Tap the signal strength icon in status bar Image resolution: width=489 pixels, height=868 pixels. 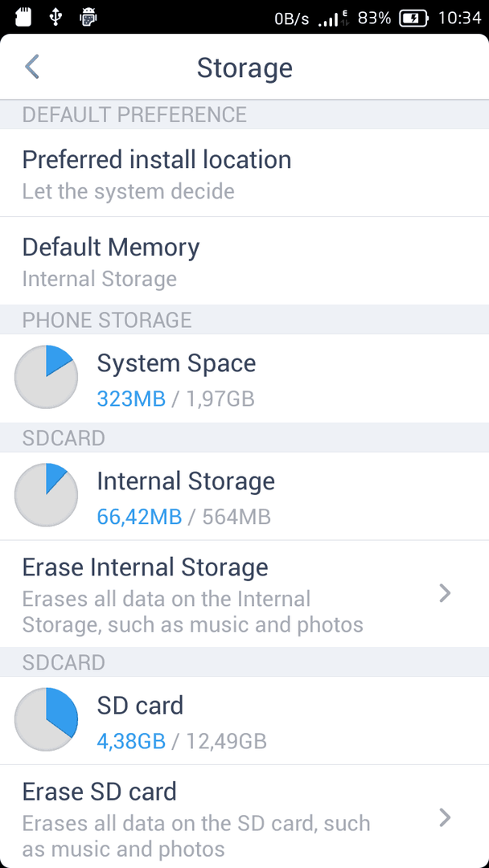330,18
